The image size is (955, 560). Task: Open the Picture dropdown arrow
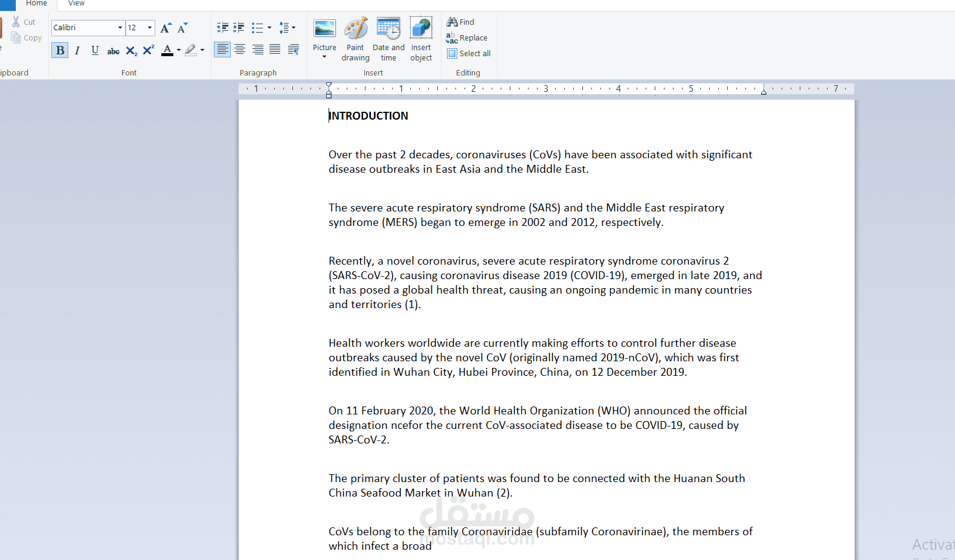[x=324, y=57]
